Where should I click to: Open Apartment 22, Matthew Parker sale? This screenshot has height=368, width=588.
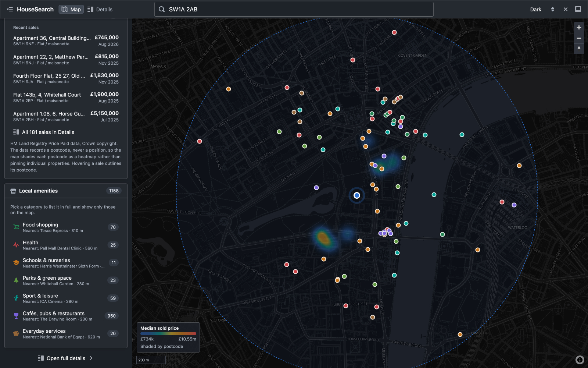66,60
